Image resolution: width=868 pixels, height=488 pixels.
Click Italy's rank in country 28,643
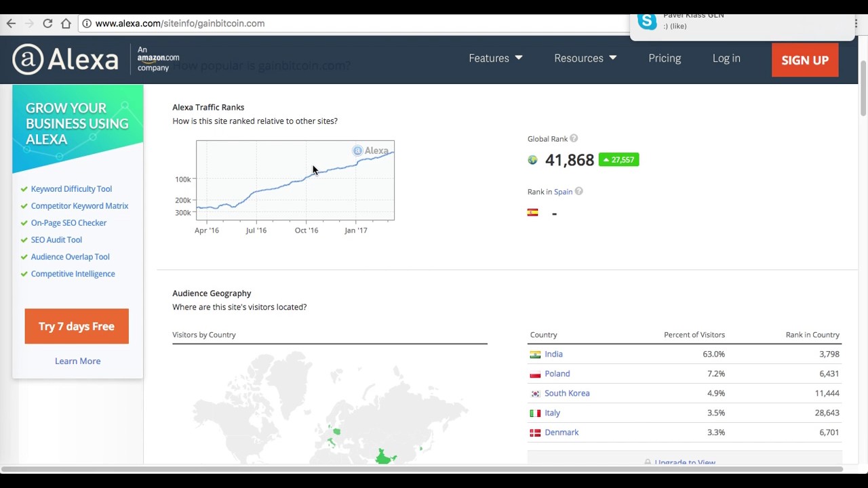pos(827,413)
